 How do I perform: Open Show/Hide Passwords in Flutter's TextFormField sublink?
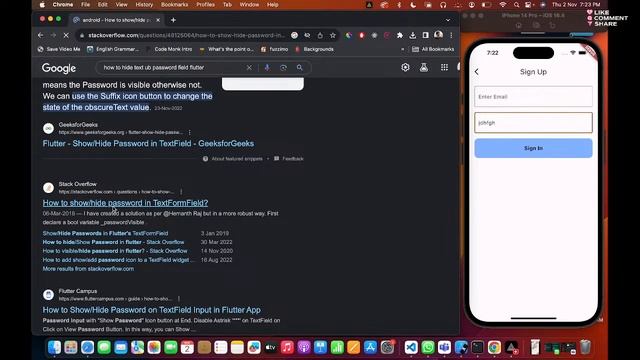coord(105,233)
